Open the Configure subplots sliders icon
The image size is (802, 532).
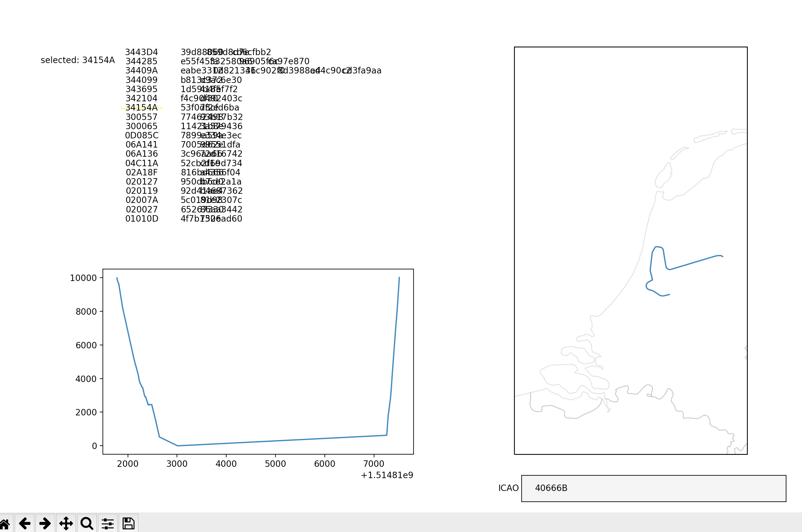[x=107, y=523]
